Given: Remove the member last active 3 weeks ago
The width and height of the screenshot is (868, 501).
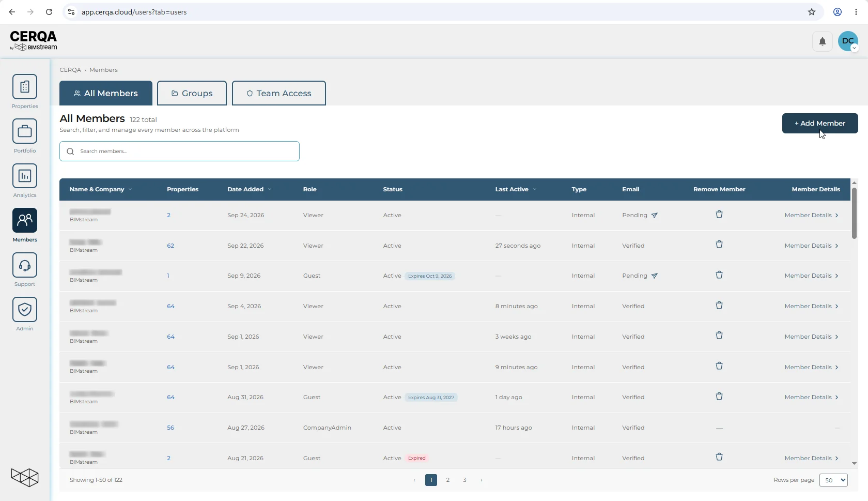Looking at the screenshot, I should 719,336.
